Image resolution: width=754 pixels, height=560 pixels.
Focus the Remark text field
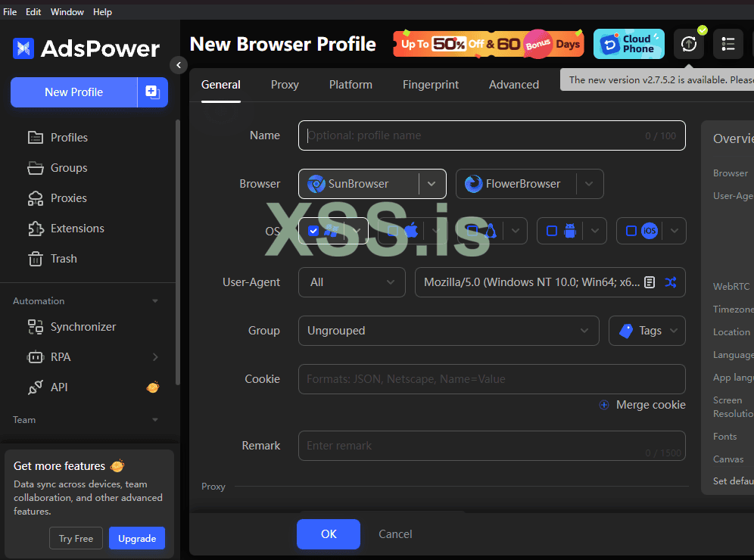click(x=492, y=446)
